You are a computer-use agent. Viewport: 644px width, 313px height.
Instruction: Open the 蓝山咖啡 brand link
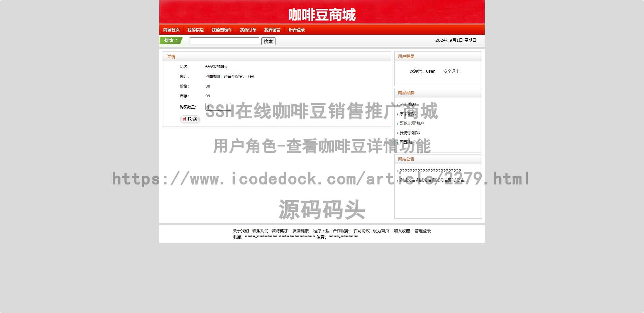408,105
